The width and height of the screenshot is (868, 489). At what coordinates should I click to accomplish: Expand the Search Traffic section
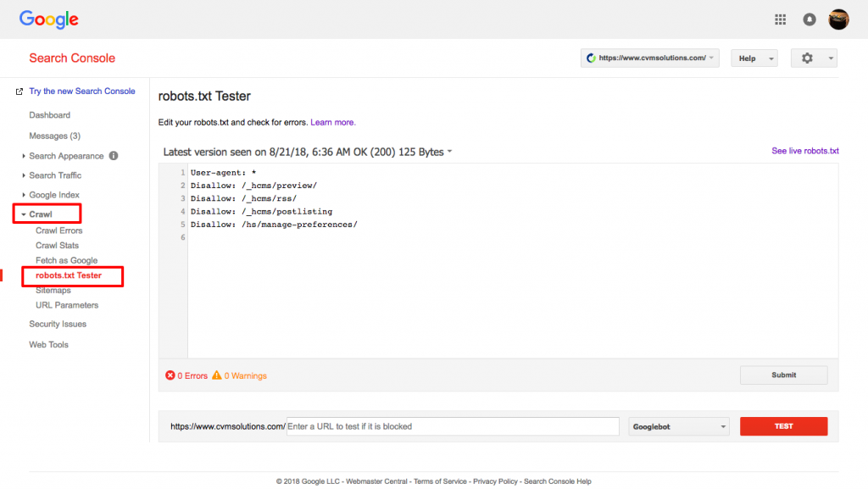click(55, 175)
